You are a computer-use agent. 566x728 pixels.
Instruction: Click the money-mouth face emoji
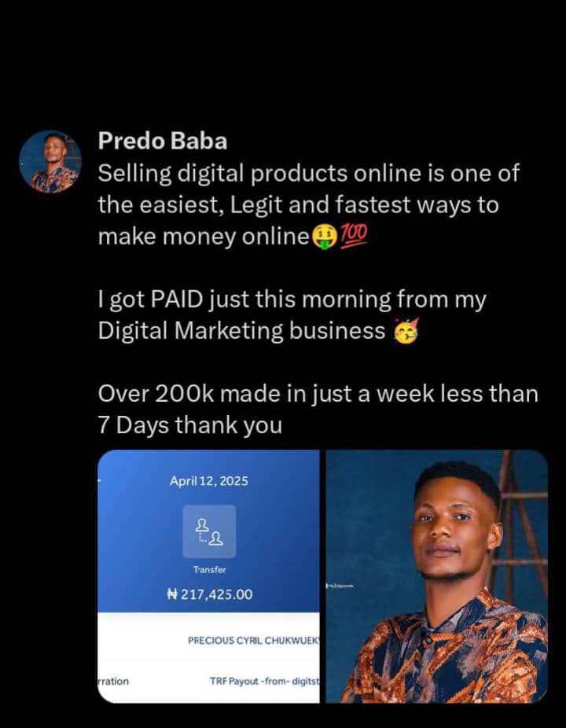(324, 237)
